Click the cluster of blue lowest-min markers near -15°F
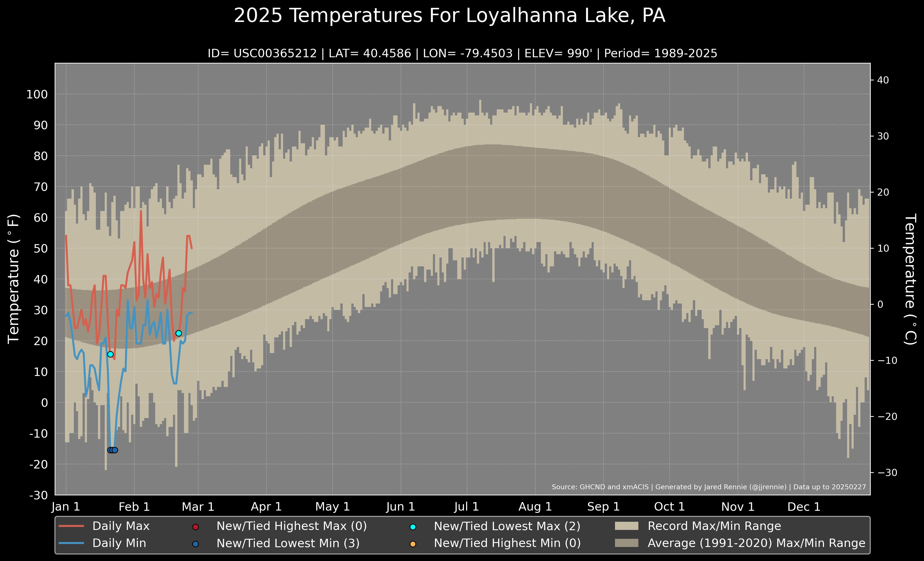The image size is (924, 561). tap(112, 450)
